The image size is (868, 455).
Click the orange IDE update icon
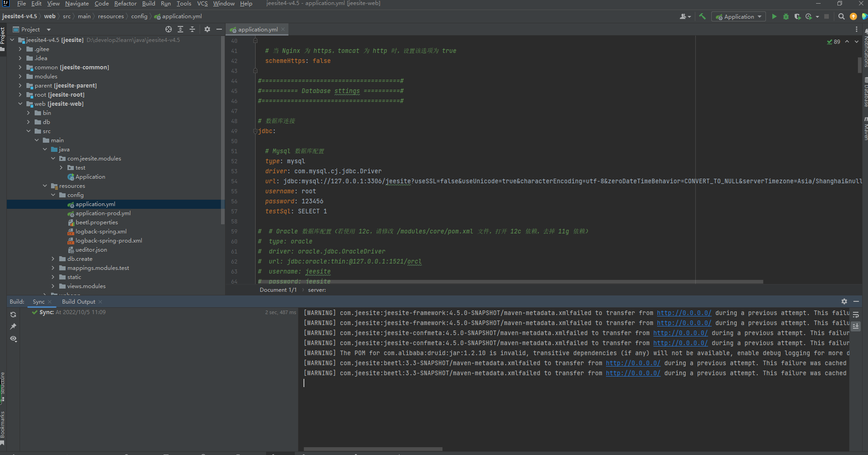coord(853,16)
